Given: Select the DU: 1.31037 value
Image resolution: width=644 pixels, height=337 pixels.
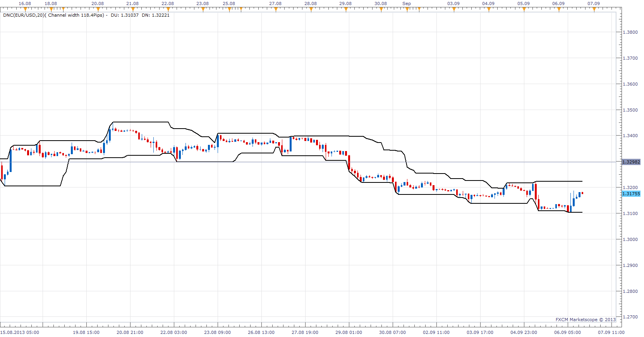Looking at the screenshot, I should (x=125, y=15).
